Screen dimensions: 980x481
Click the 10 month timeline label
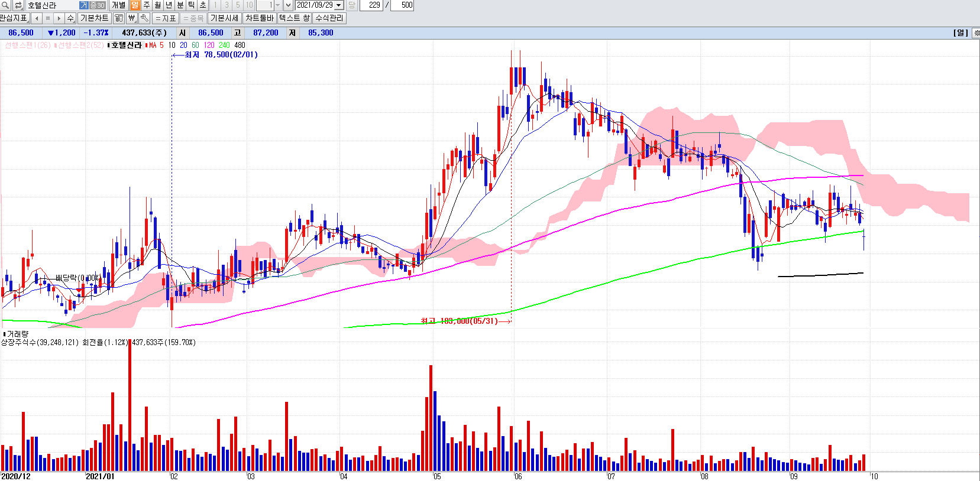click(874, 476)
